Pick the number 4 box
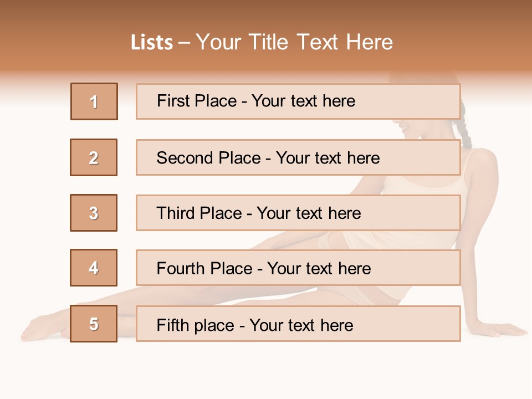The image size is (532, 399). pyautogui.click(x=94, y=268)
